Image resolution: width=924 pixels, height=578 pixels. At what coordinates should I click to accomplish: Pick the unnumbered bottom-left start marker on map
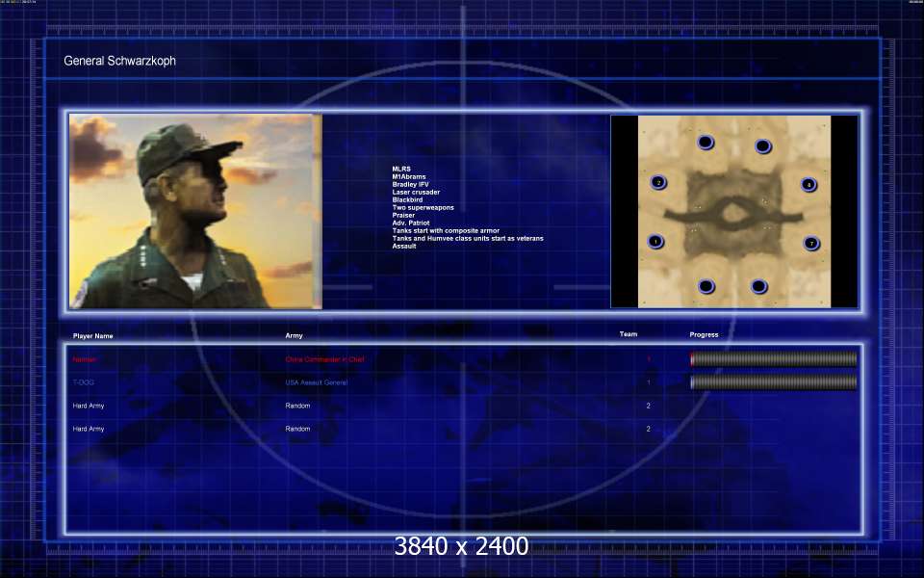(706, 287)
